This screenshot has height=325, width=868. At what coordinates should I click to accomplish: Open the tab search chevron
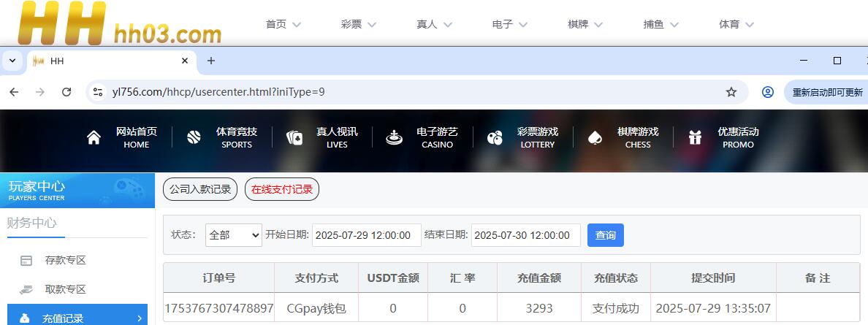(13, 61)
